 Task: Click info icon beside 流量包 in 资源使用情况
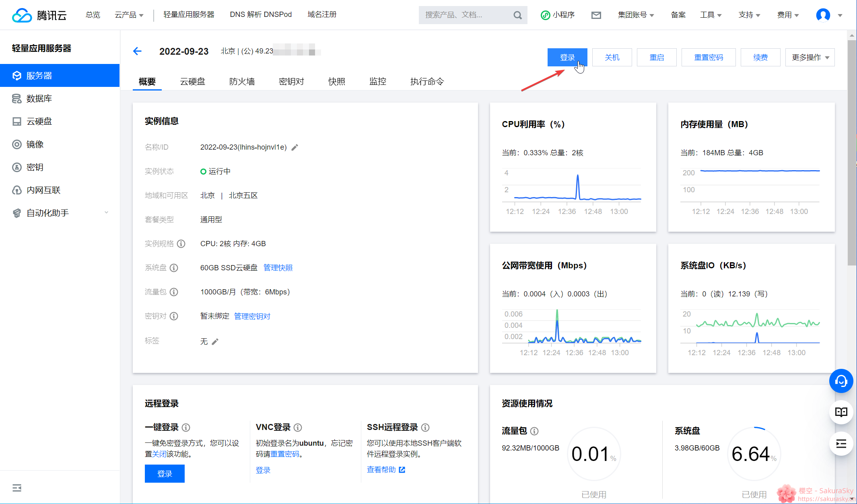534,431
